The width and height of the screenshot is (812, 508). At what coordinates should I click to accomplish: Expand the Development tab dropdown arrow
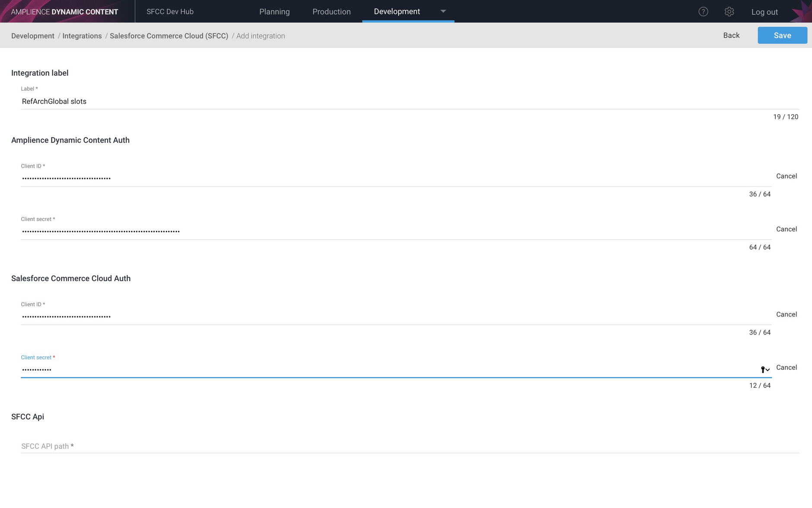[443, 11]
